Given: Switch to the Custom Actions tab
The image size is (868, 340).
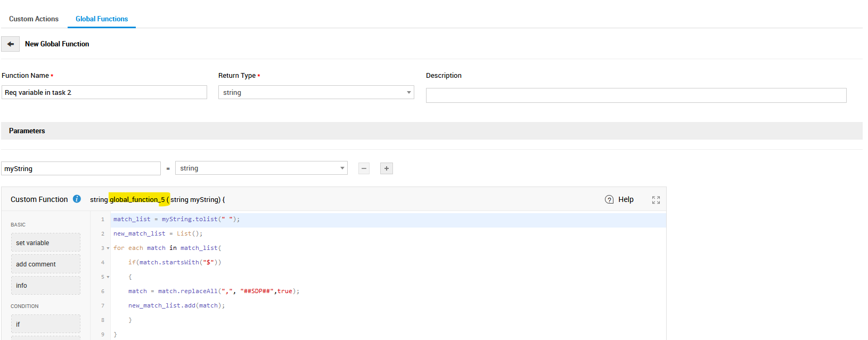Looking at the screenshot, I should click(34, 19).
